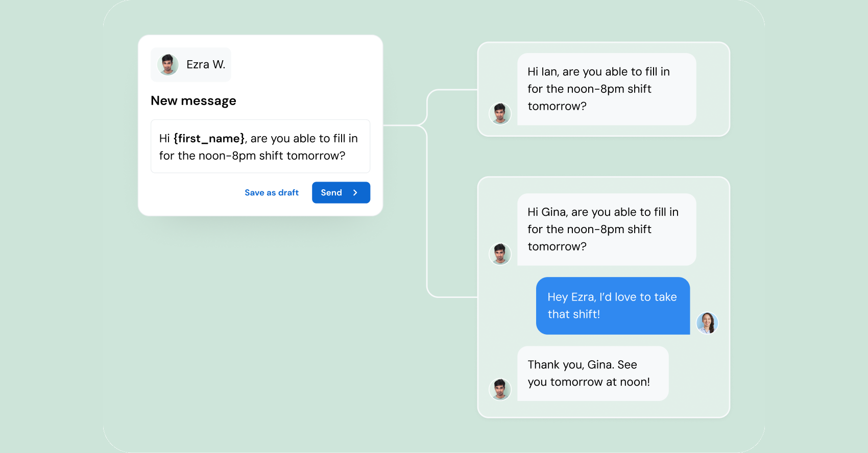Select Gina's blue reply bubble
Image resolution: width=868 pixels, height=453 pixels.
pyautogui.click(x=612, y=305)
